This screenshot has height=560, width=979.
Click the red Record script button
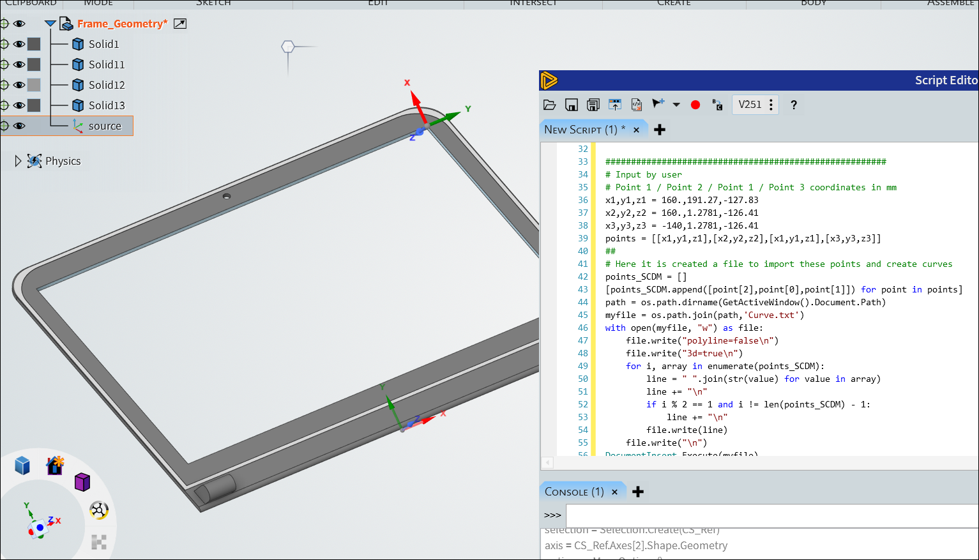(x=695, y=105)
